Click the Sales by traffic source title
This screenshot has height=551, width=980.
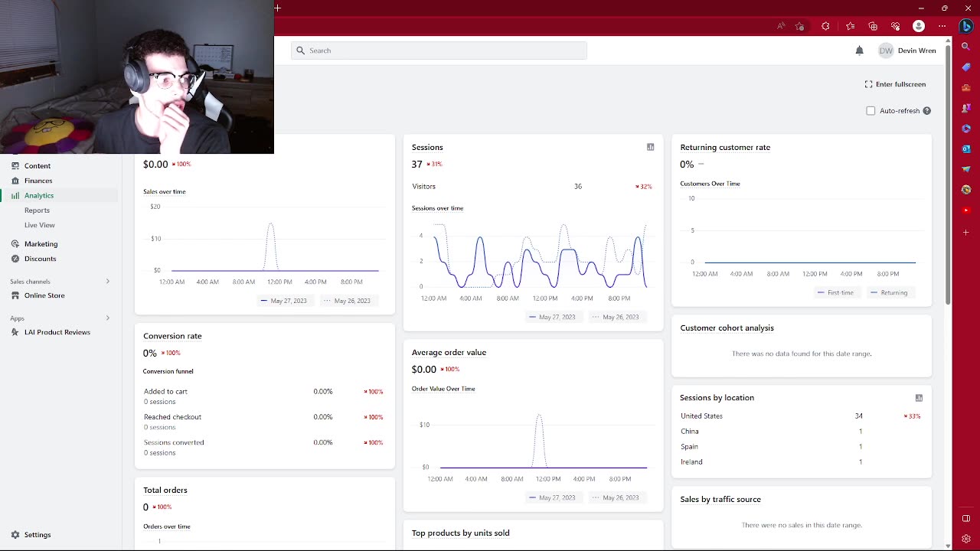(x=720, y=500)
